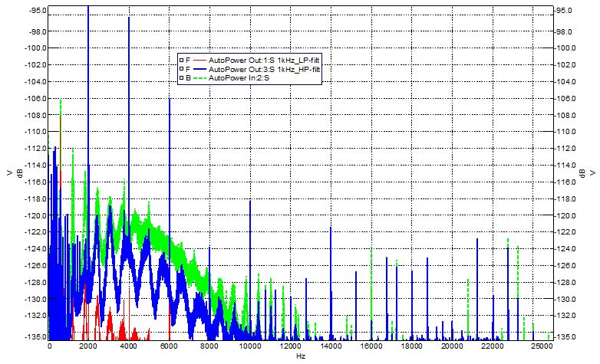Click the red line swatch in the legend
Viewport: 600px width, 364px height.
point(199,61)
